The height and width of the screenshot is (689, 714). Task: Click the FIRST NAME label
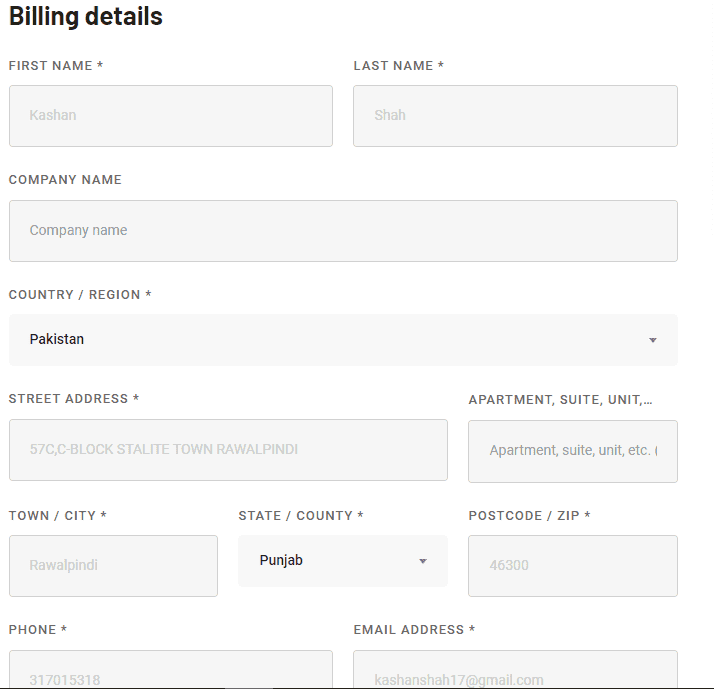pos(56,66)
